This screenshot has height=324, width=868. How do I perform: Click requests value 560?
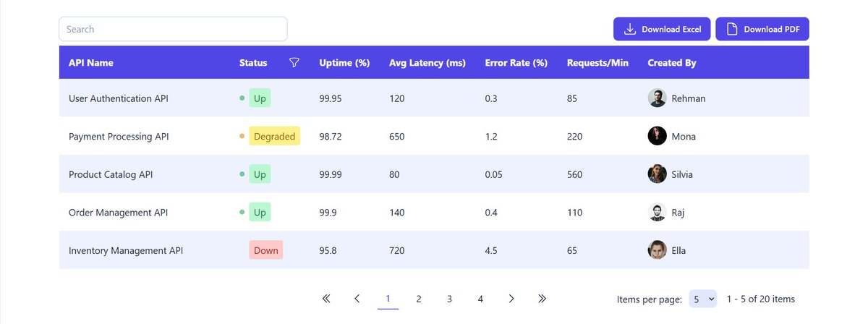pos(575,174)
